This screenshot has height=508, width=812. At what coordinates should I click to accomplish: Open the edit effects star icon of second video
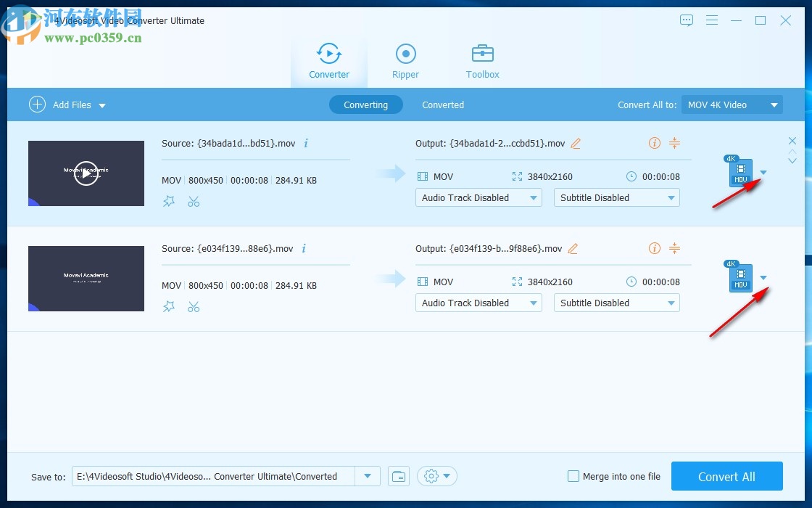(x=169, y=307)
